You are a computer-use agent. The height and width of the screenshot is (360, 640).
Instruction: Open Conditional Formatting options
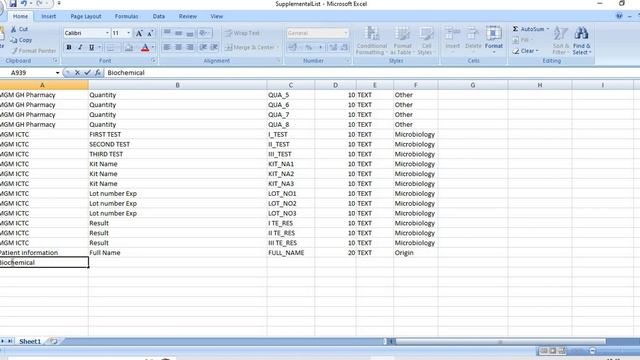[371, 40]
